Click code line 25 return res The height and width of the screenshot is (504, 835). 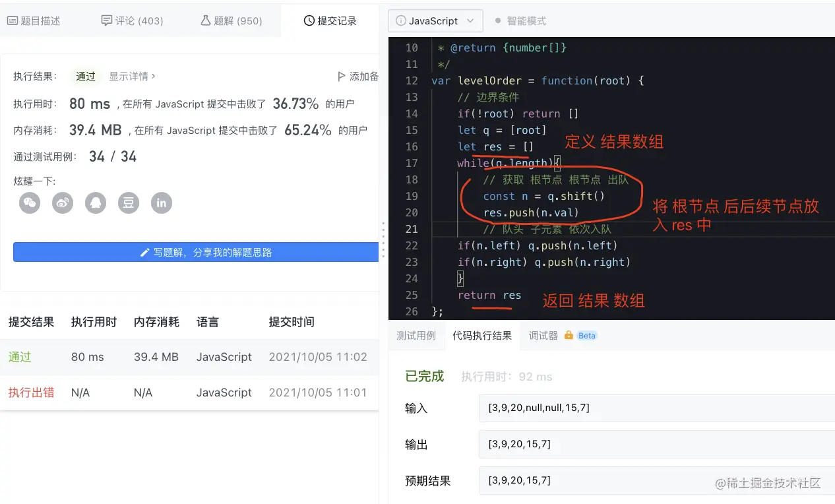click(489, 295)
